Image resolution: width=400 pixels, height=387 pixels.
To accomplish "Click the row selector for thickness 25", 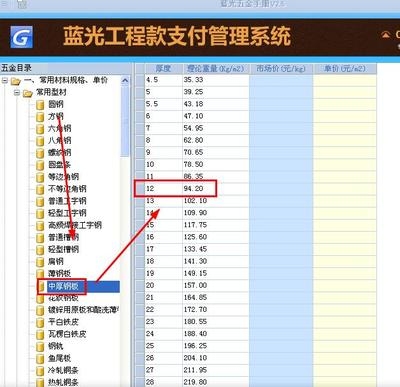I will pos(140,346).
